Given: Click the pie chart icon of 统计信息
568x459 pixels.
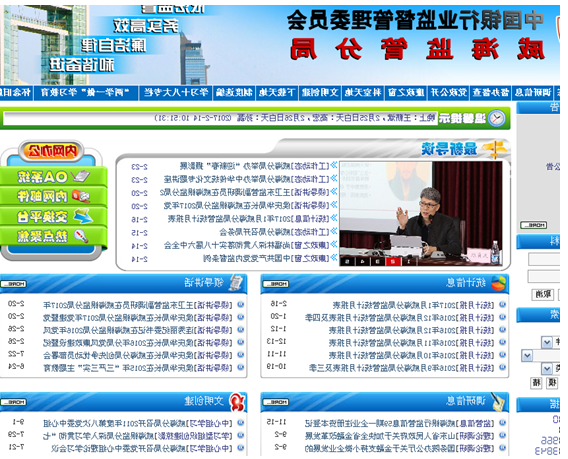Looking at the screenshot, I should coord(498,283).
